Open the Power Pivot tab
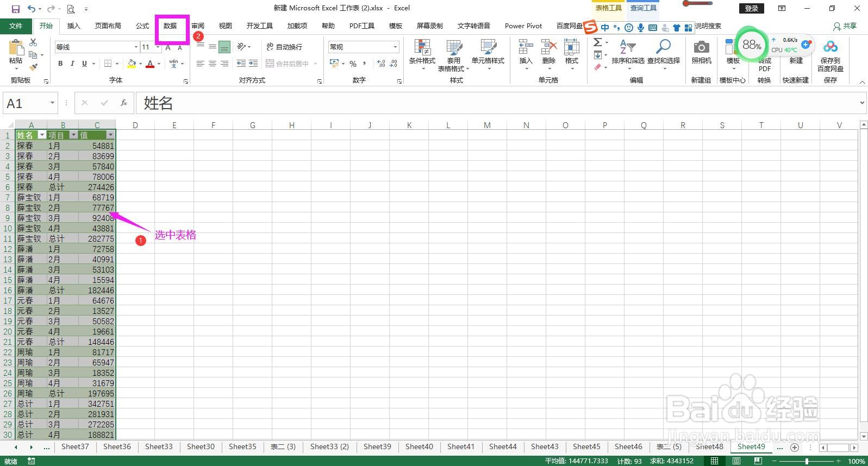The height and width of the screenshot is (466, 868). coord(523,26)
